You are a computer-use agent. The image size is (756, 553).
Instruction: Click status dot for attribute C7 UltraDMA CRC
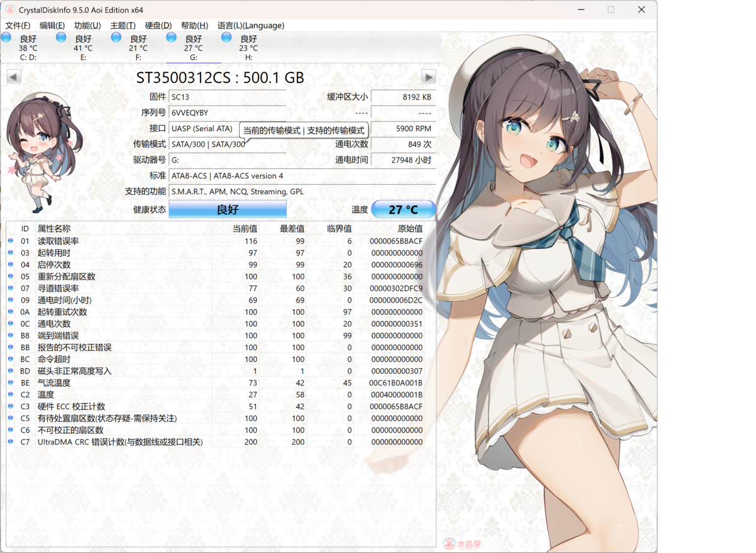pos(11,441)
